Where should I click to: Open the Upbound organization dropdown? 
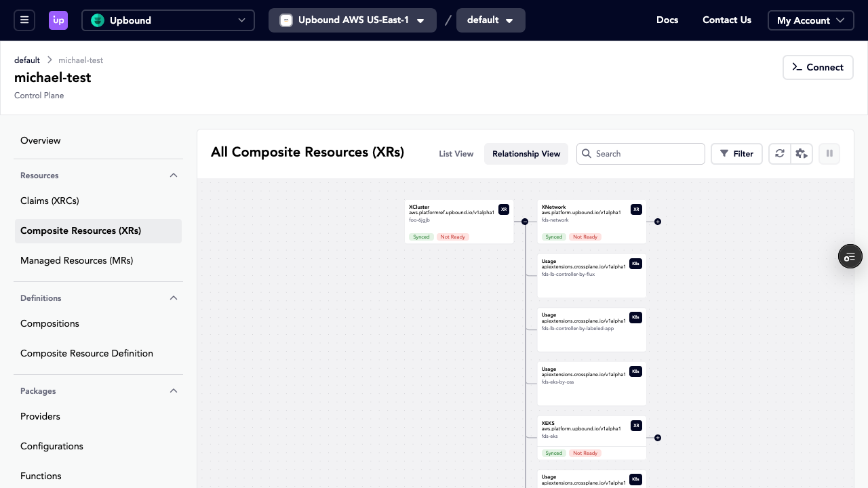tap(168, 20)
